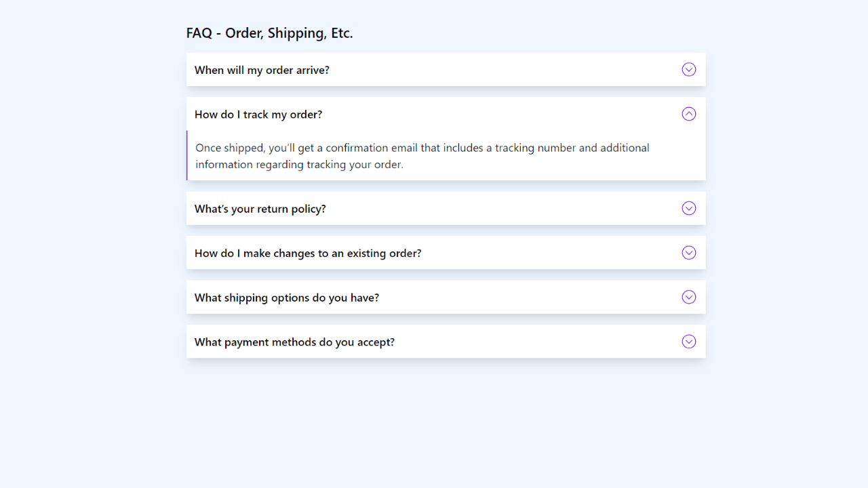Click the upward chevron on the tracking question
This screenshot has height=488, width=868.
pos(688,114)
